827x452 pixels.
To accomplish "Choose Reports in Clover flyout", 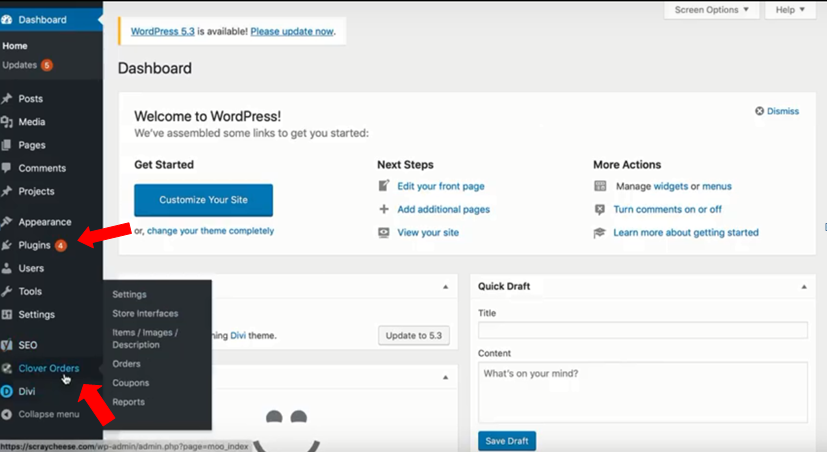I will click(x=128, y=402).
